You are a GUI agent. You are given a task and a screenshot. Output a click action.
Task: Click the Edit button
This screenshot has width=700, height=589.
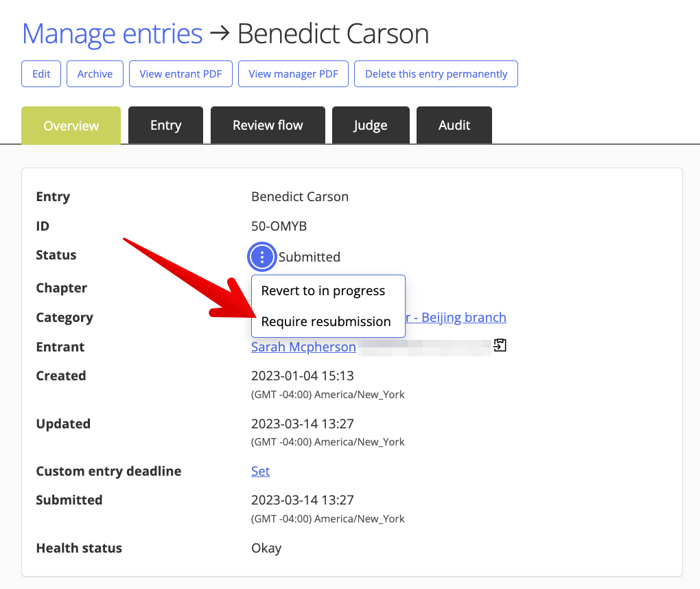pos(40,73)
